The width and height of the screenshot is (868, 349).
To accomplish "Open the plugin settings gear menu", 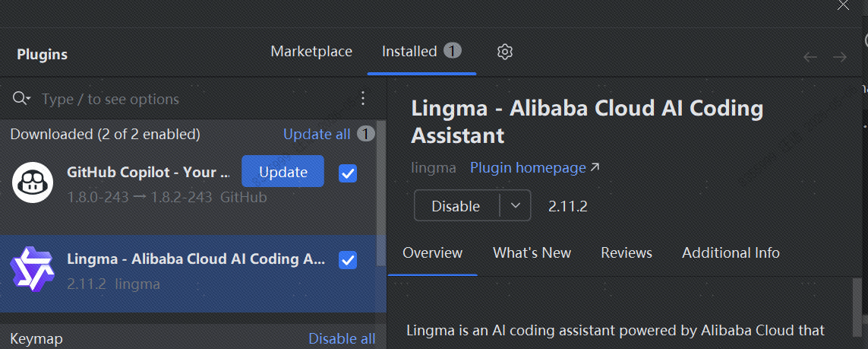I will coord(504,52).
